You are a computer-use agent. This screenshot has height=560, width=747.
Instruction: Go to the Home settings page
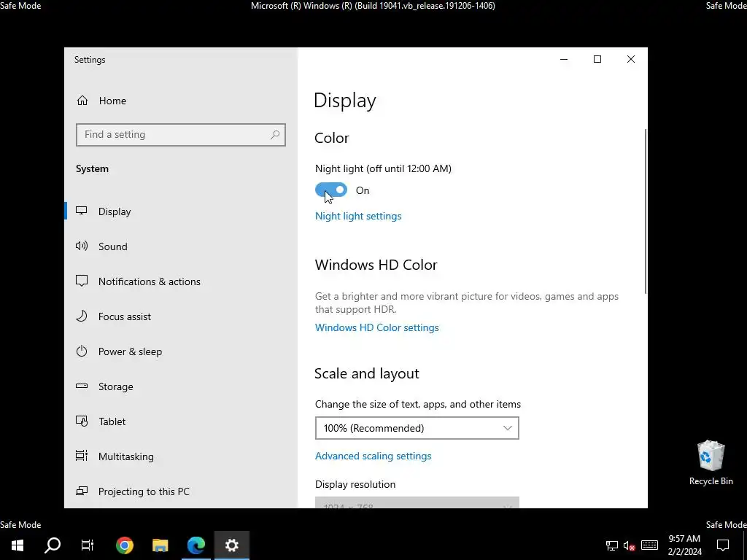[112, 101]
